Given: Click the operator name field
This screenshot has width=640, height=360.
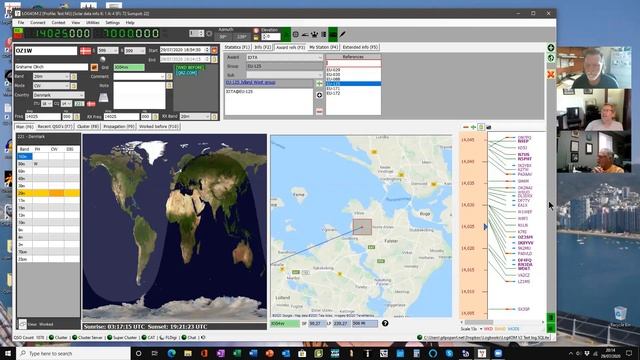Looking at the screenshot, I should [x=51, y=67].
